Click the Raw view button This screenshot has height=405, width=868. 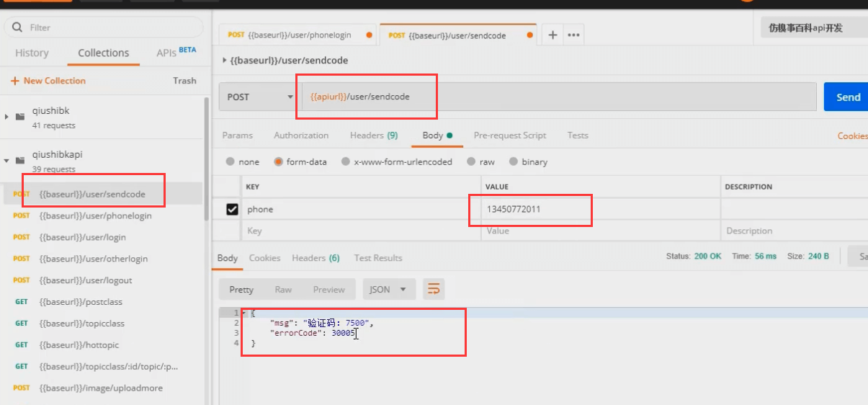click(283, 289)
